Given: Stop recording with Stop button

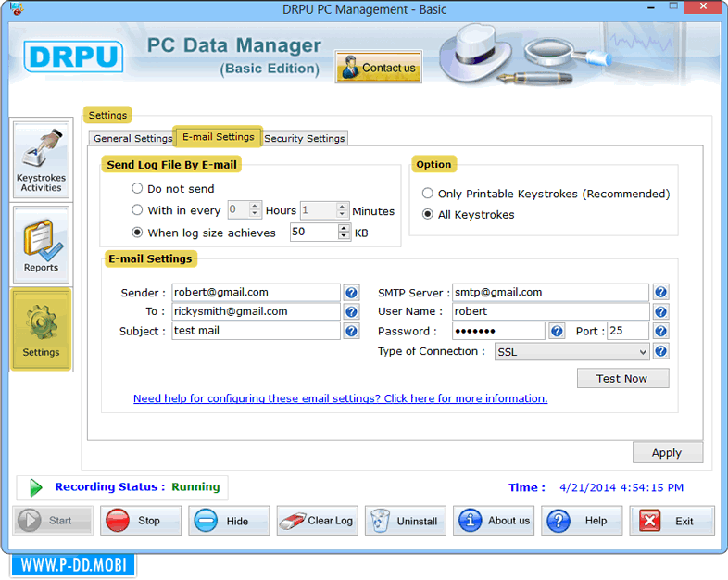Looking at the screenshot, I should point(141,521).
